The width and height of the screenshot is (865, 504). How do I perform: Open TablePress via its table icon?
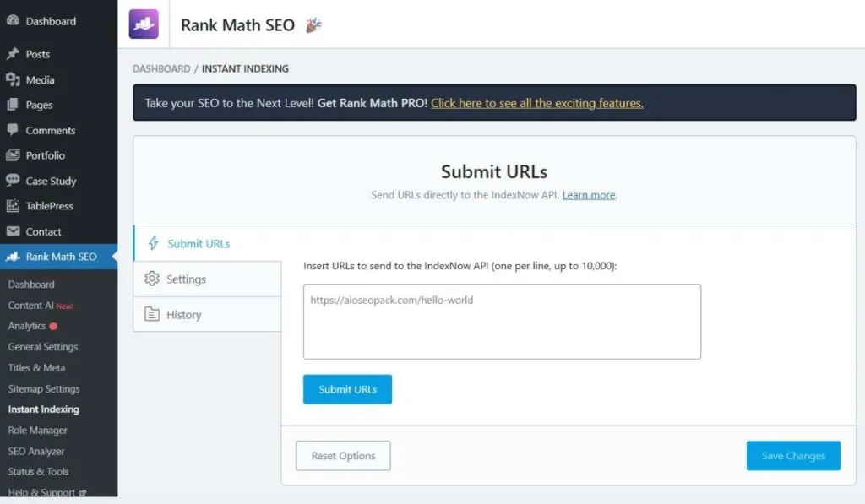[14, 206]
